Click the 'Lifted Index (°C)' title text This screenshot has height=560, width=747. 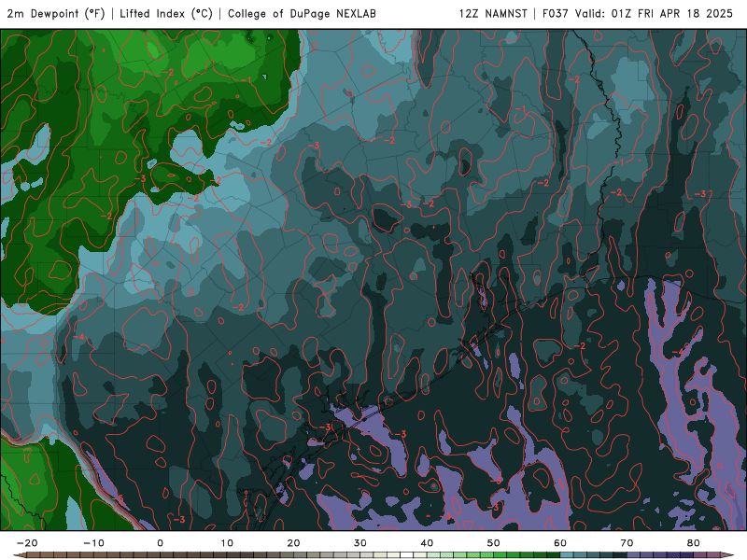click(166, 14)
